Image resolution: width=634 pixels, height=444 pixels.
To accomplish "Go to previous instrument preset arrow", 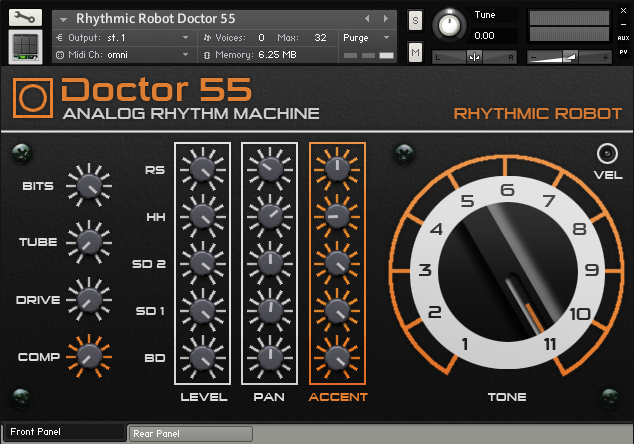I will click(367, 19).
